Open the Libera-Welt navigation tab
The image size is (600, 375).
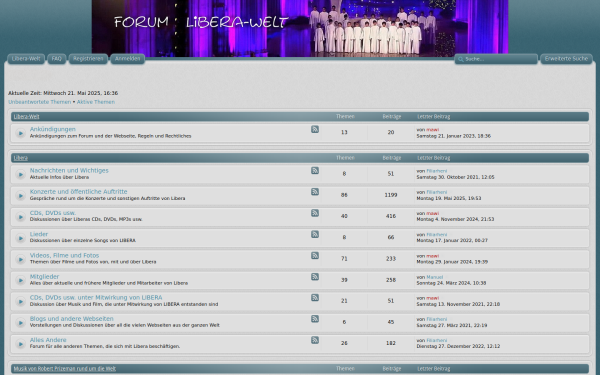click(26, 59)
